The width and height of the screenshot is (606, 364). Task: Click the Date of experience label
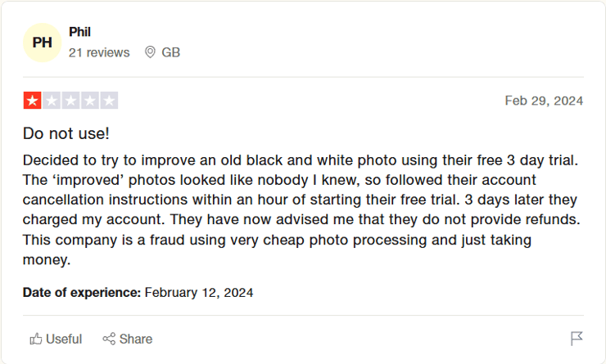point(82,292)
